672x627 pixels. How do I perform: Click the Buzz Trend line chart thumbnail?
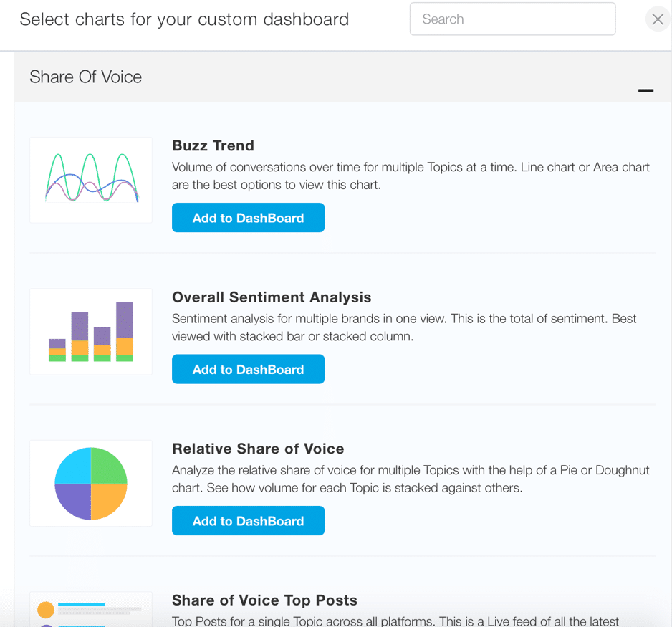(91, 180)
